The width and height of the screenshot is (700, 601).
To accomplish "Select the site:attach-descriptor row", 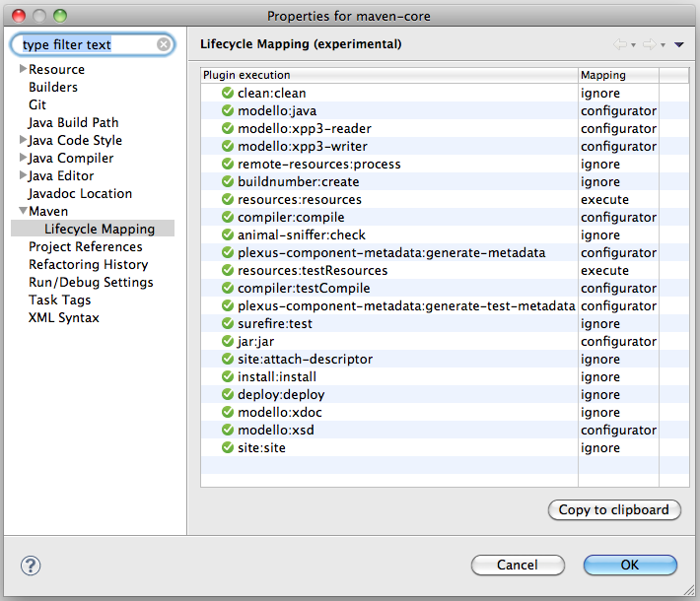I will [x=445, y=360].
